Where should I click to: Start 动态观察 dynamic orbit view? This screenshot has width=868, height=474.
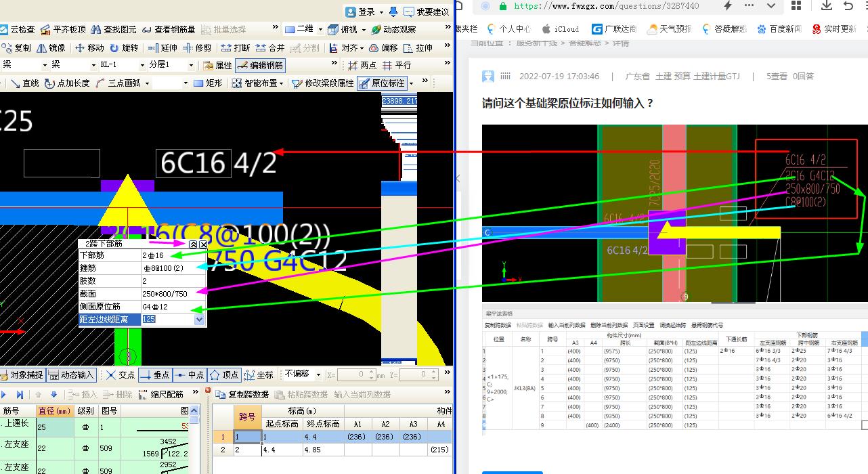(394, 30)
